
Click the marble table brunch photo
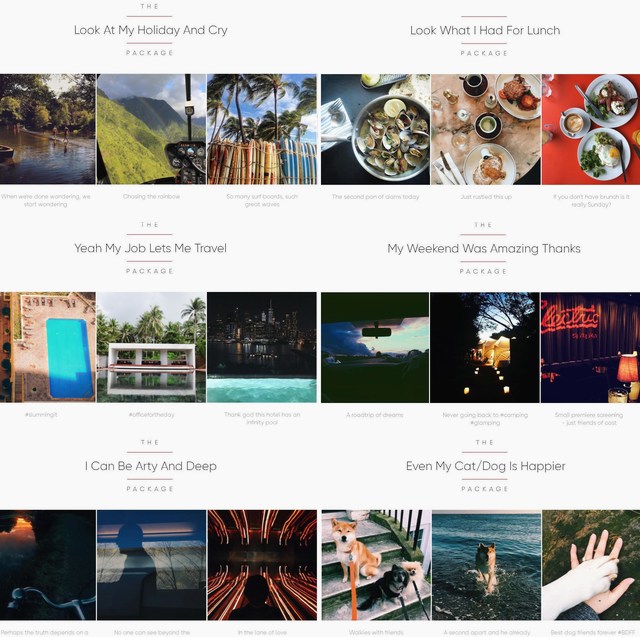tap(486, 129)
